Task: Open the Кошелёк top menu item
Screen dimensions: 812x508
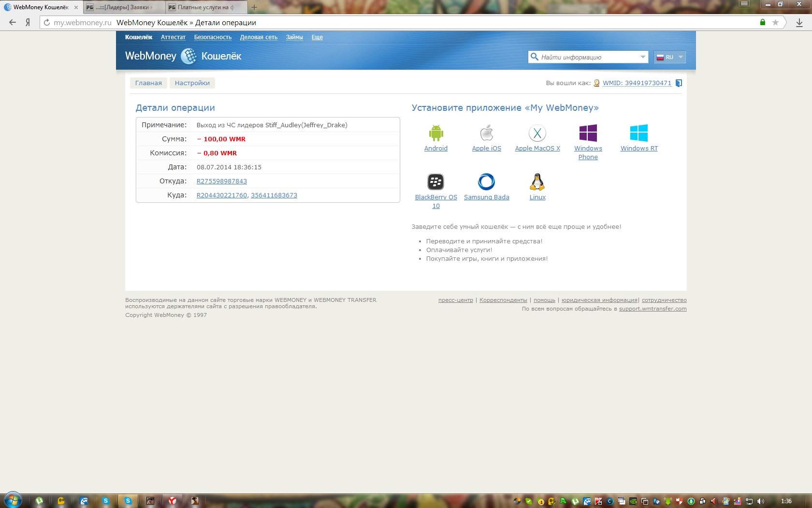Action: (x=139, y=37)
